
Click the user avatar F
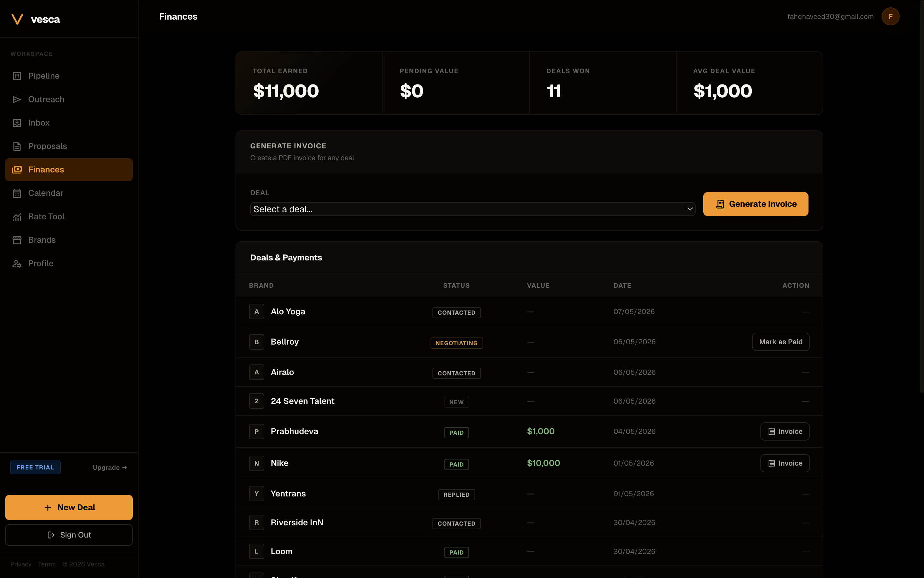coord(890,16)
